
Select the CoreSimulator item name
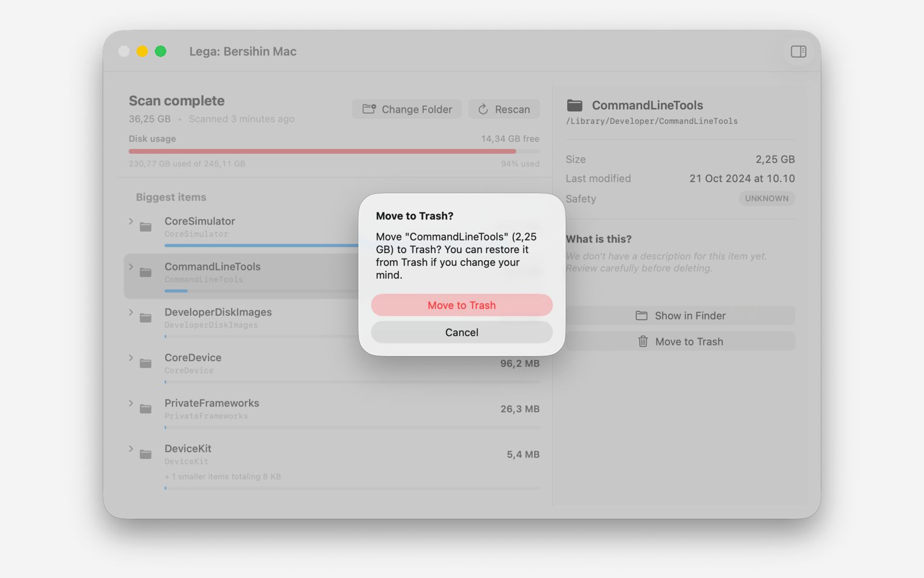(x=200, y=221)
